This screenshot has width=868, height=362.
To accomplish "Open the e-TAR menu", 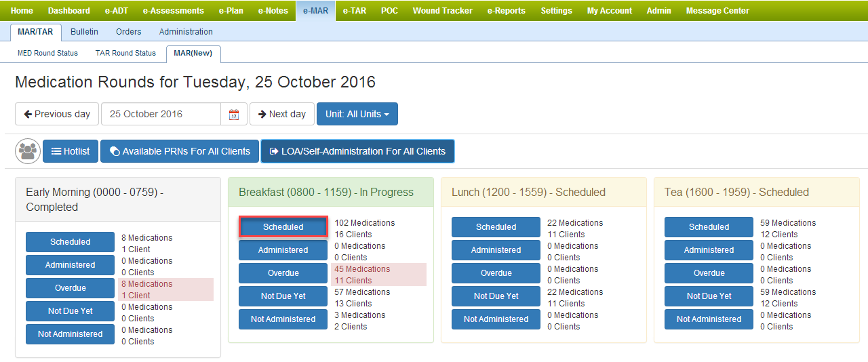I will click(x=354, y=10).
